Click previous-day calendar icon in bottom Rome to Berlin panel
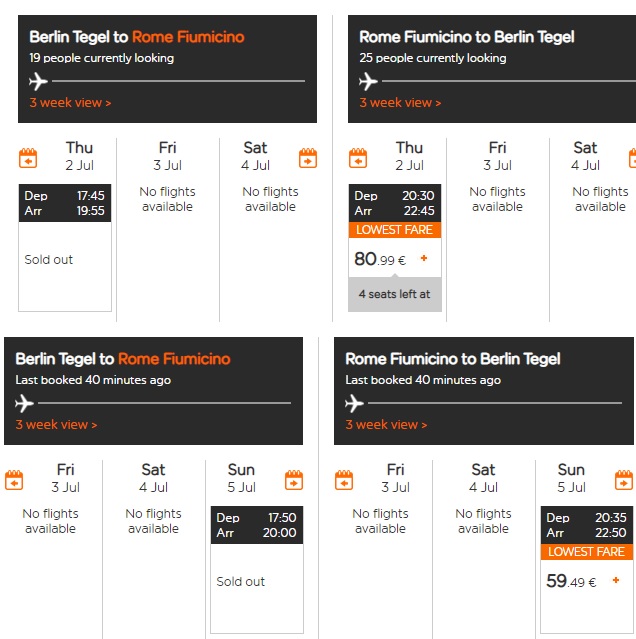The width and height of the screenshot is (636, 639). (x=344, y=480)
